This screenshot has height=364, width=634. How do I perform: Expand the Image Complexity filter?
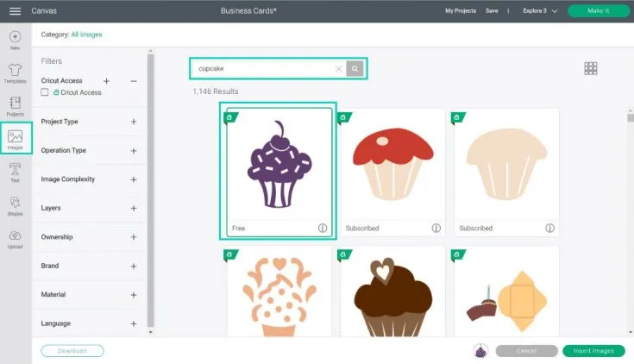coord(134,179)
